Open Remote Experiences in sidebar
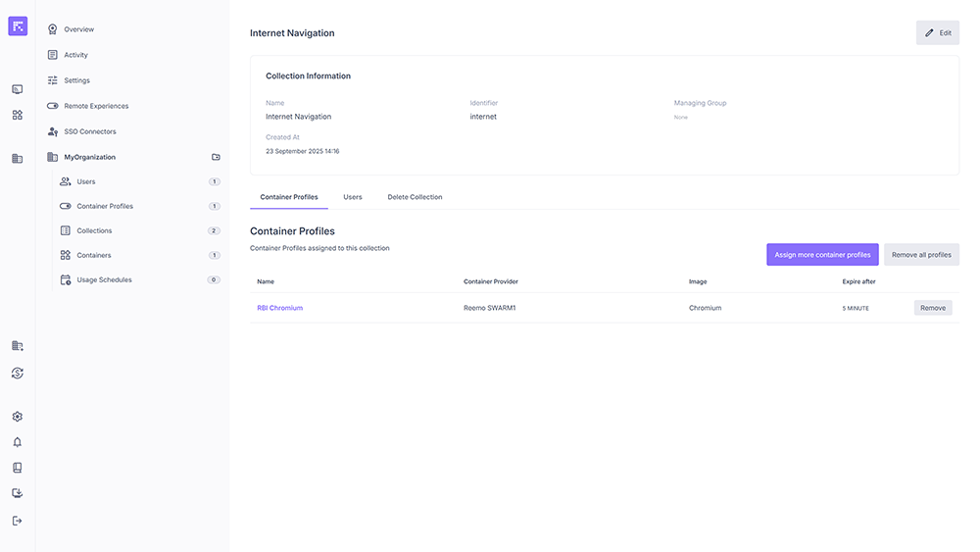 (x=96, y=106)
